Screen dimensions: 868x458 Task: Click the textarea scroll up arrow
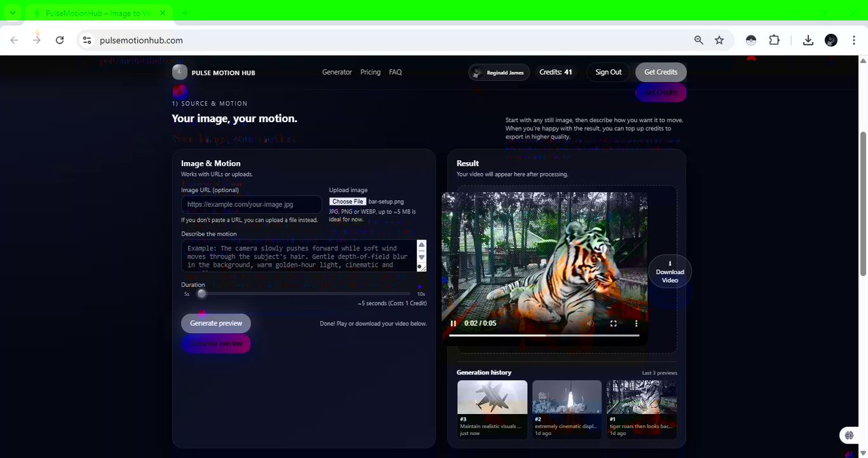421,245
